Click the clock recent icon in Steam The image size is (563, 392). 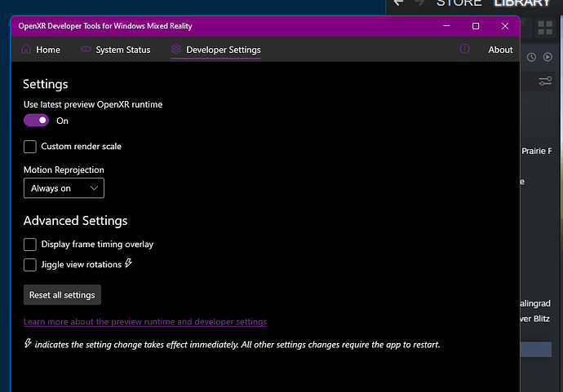click(531, 57)
